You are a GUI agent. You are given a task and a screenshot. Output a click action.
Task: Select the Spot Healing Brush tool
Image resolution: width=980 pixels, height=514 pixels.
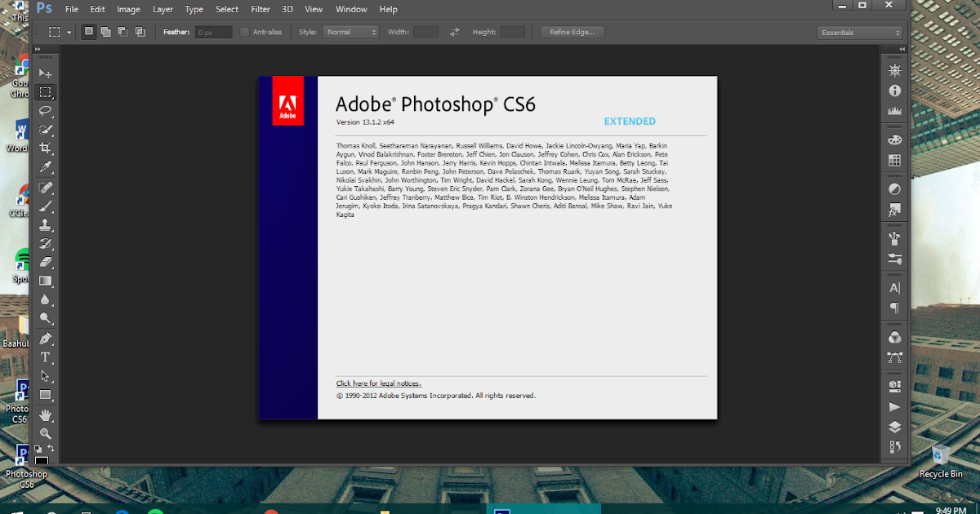coord(46,188)
